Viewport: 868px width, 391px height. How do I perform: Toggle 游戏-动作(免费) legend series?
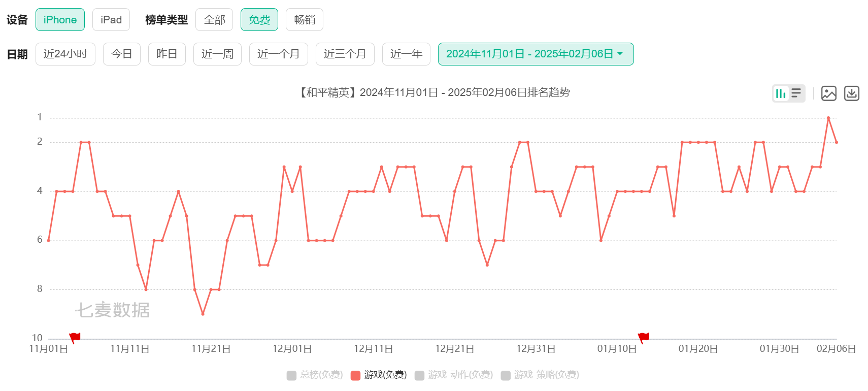(x=454, y=375)
